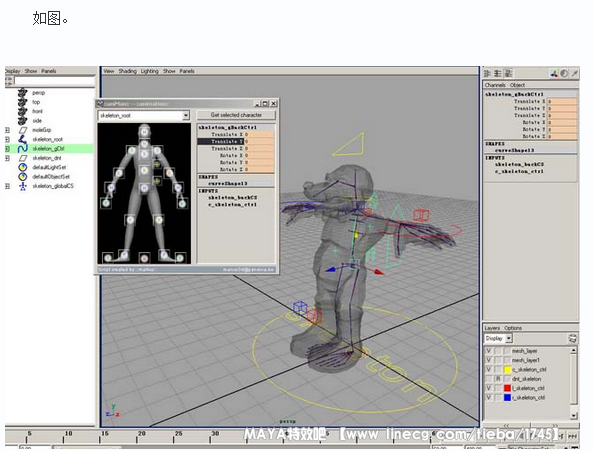Viewport: 593px width, 451px height.
Task: Open the Channels menu in channel box
Action: tap(495, 85)
